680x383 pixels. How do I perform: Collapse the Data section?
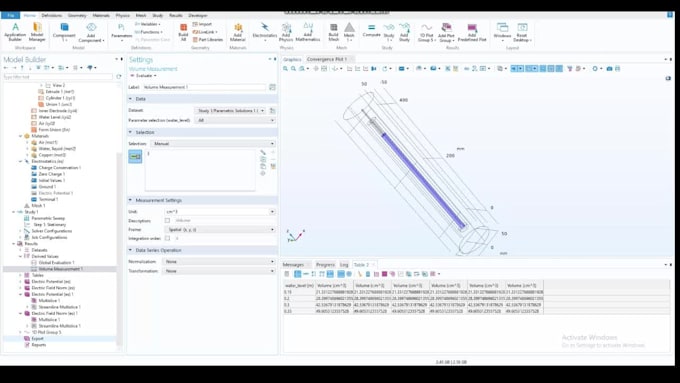[130, 99]
